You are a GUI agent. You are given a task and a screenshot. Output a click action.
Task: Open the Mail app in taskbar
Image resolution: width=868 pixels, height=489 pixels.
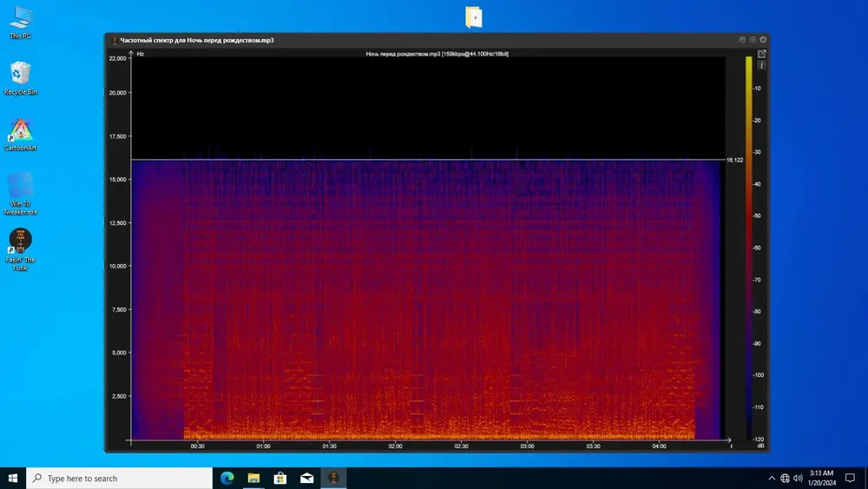click(x=306, y=478)
